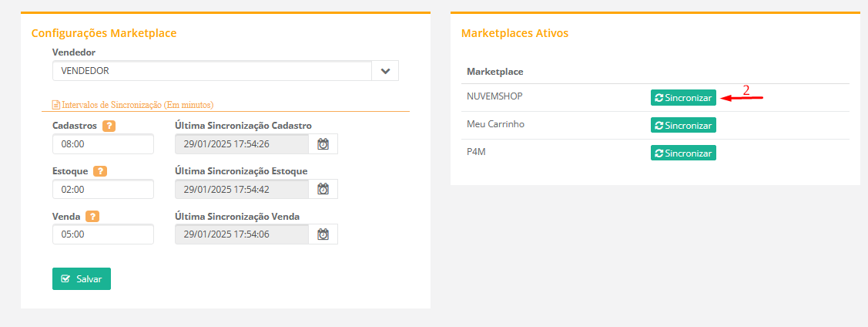Click the help icon next to Venda
The height and width of the screenshot is (327, 868).
pyautogui.click(x=92, y=217)
